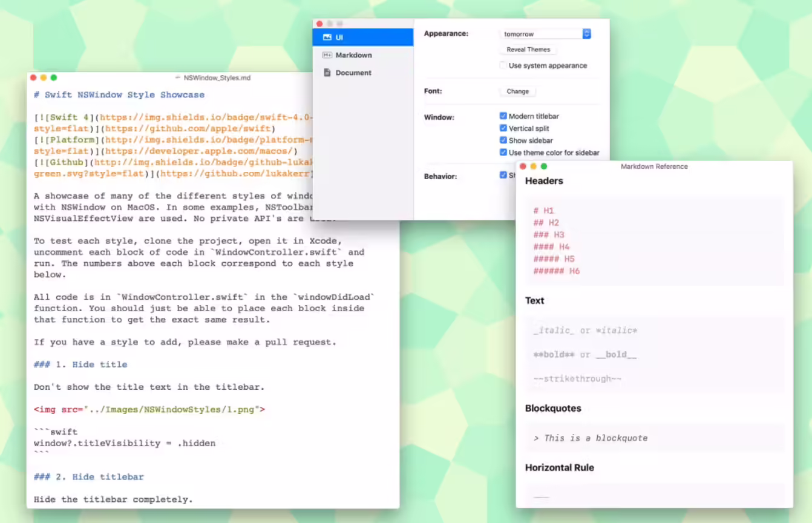Minimize the NSWindow_Styles.md editor window
Viewport: 812px width, 523px height.
tap(43, 77)
